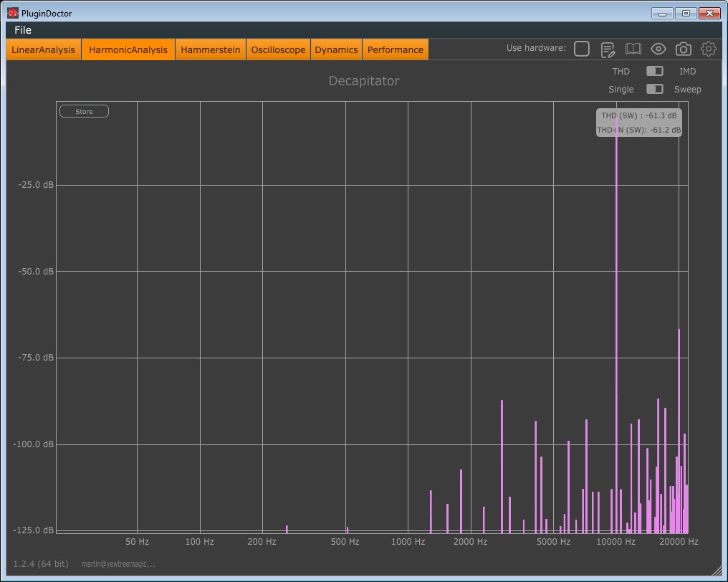Open the Hammerstein tab
Viewport: 728px width, 582px height.
coord(211,50)
